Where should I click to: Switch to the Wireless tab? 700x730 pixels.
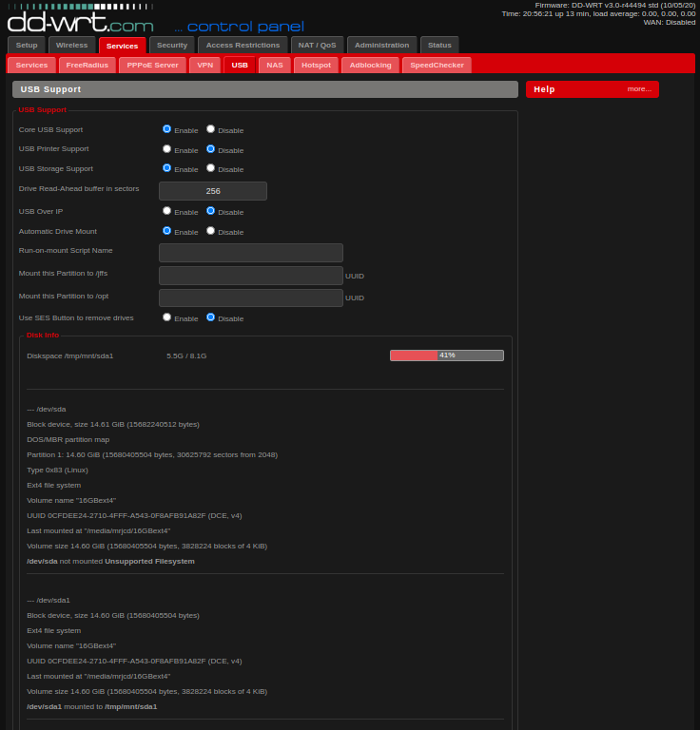point(71,45)
